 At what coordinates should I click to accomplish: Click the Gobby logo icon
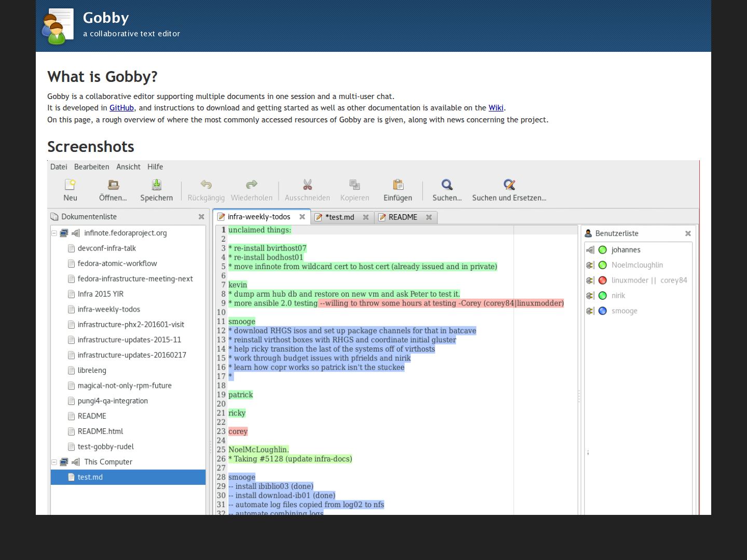coord(58,26)
